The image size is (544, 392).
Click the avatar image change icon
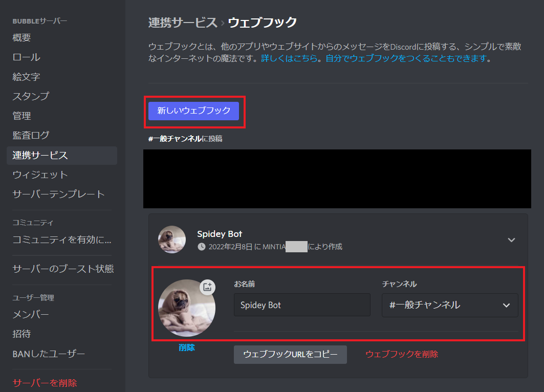(x=207, y=287)
